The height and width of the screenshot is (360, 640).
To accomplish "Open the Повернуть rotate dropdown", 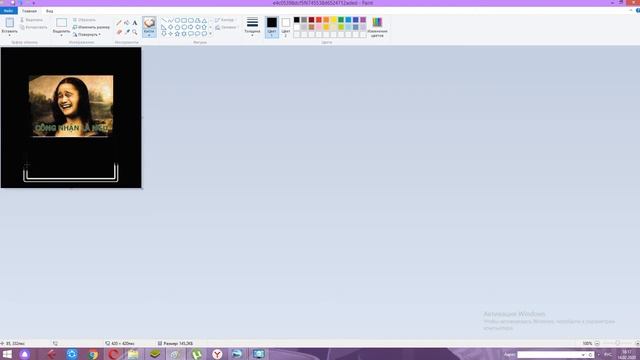I will (87, 35).
